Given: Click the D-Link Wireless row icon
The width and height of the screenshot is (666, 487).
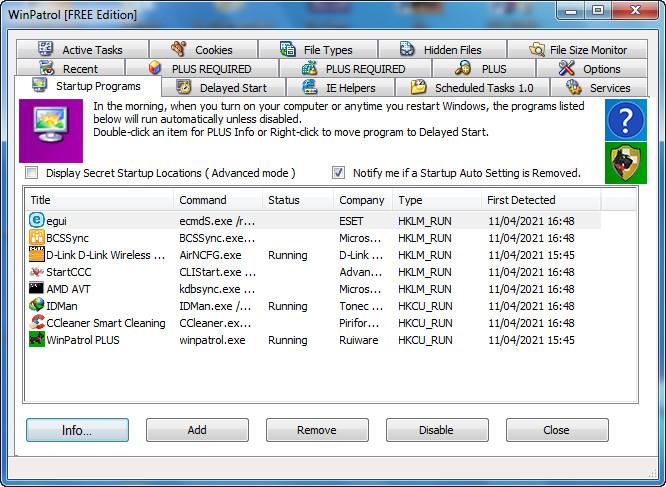Looking at the screenshot, I should pyautogui.click(x=37, y=254).
